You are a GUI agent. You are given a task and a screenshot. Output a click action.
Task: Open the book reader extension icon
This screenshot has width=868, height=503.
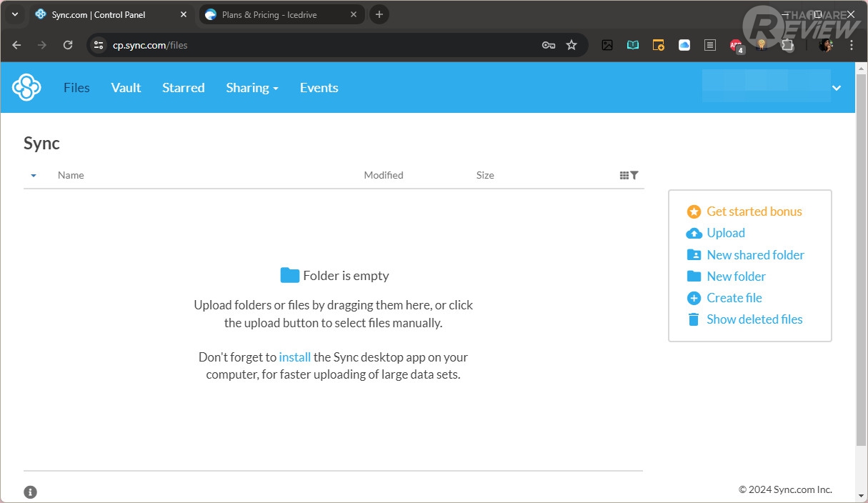(x=633, y=45)
